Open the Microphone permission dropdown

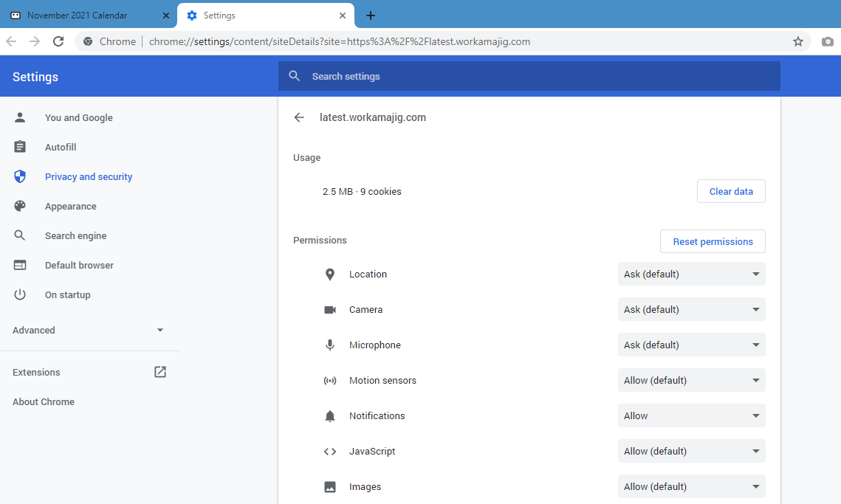[691, 345]
